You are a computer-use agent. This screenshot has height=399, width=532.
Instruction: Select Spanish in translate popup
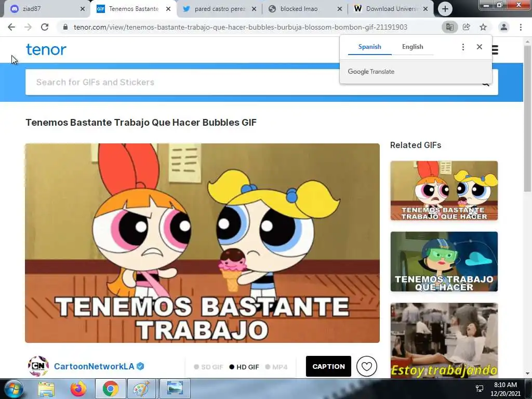click(369, 47)
